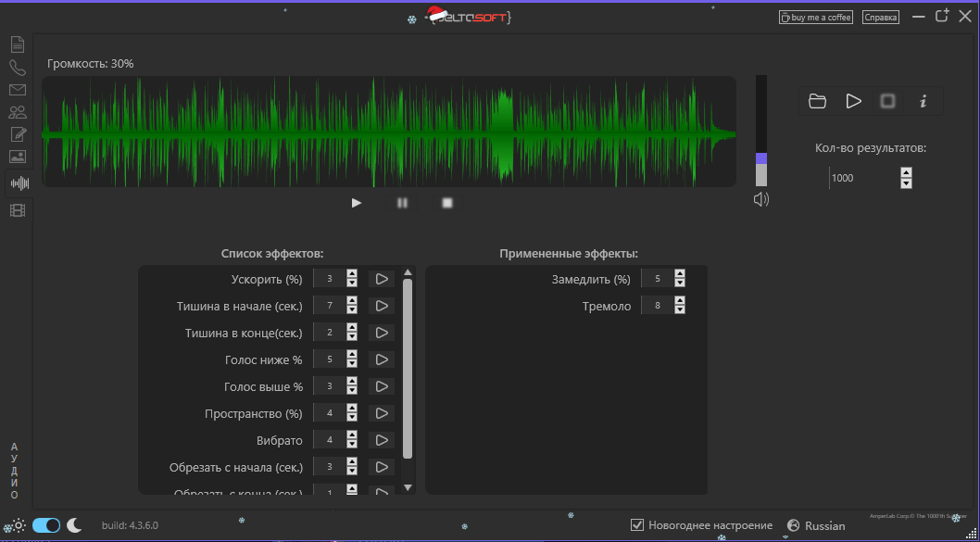Click the buy me a coffee link
The width and height of the screenshot is (980, 542).
[x=815, y=17]
